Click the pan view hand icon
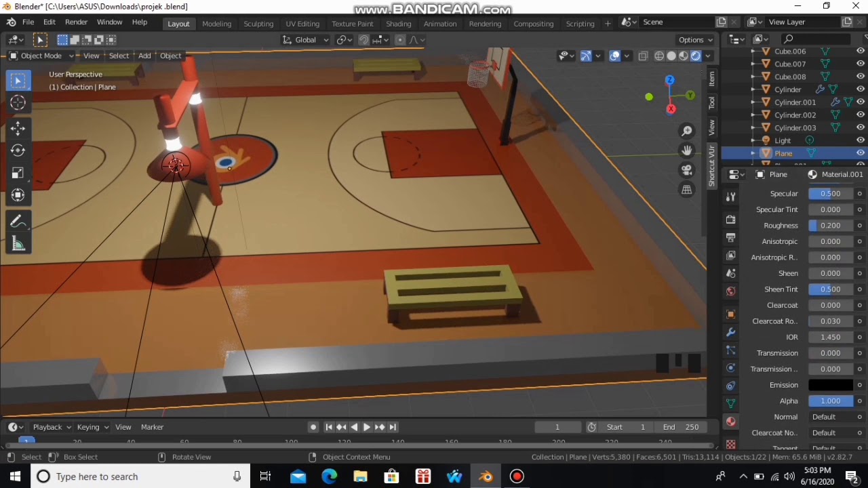 (687, 150)
